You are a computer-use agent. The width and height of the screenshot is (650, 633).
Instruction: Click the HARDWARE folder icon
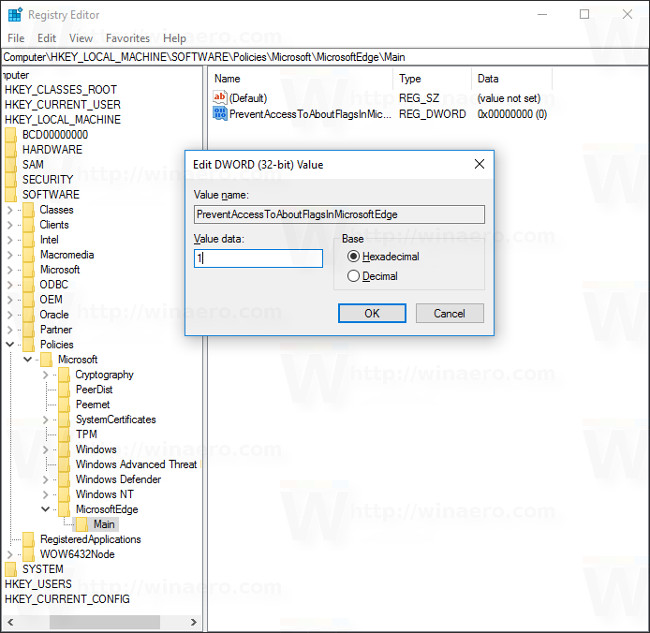tap(11, 150)
